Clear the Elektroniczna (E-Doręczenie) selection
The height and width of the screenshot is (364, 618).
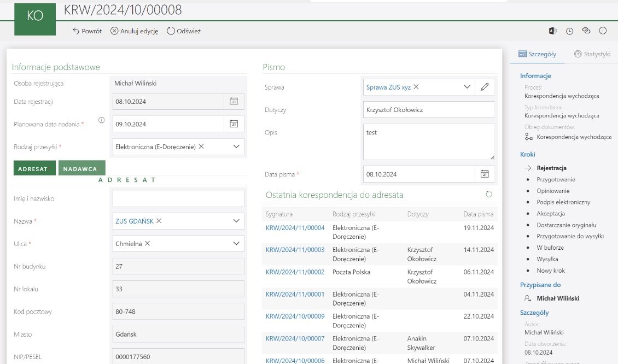coord(201,146)
